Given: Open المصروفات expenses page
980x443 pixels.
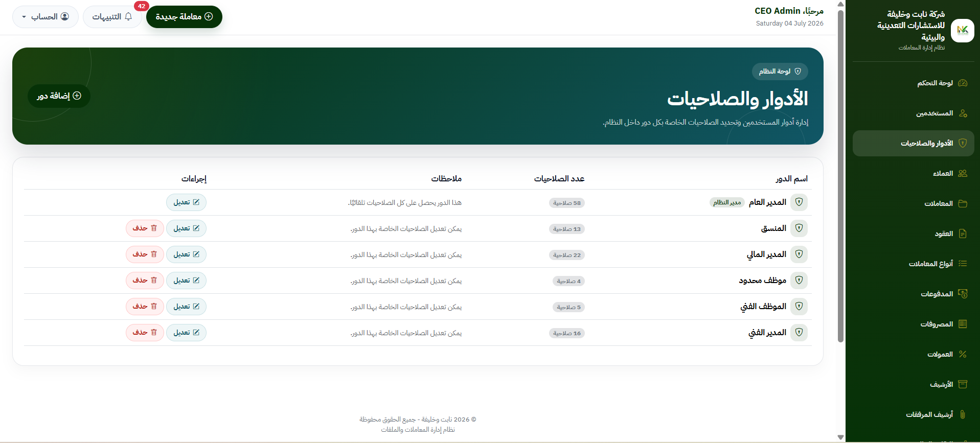Looking at the screenshot, I should pos(913,324).
